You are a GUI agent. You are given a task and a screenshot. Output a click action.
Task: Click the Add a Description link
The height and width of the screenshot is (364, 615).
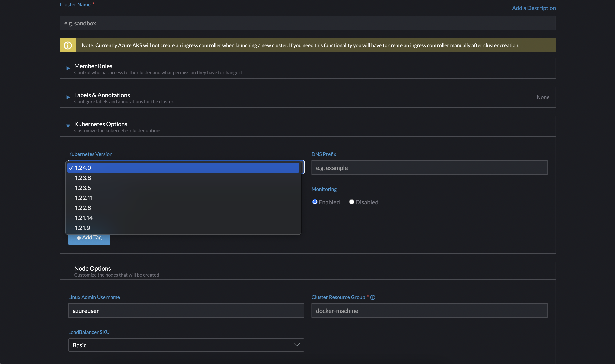point(534,8)
